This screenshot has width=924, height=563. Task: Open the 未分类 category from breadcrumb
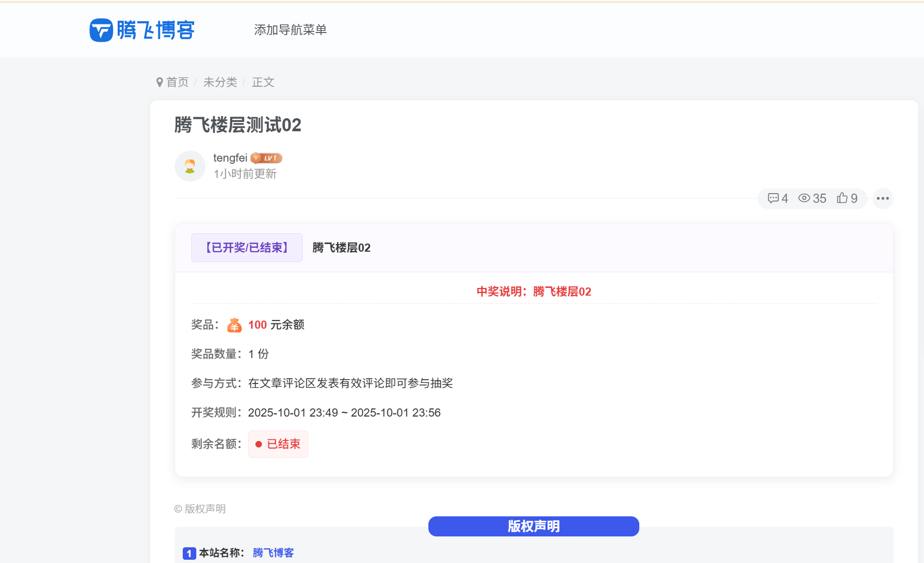(x=220, y=82)
